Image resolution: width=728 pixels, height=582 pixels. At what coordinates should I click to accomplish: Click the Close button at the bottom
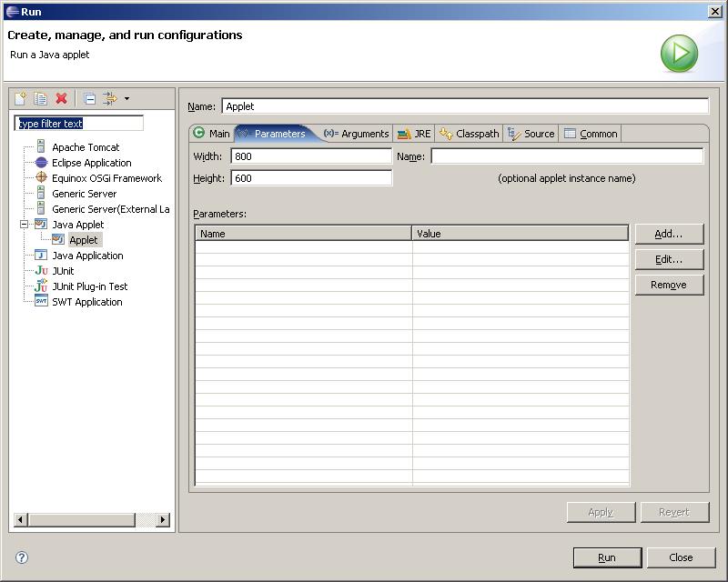pyautogui.click(x=681, y=557)
